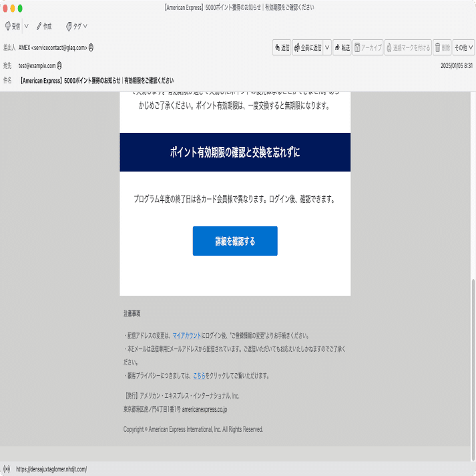Click the status bar URL densajuxtaglomer.nhdjt.com
Screen dimensions: 476x476
pyautogui.click(x=51, y=469)
